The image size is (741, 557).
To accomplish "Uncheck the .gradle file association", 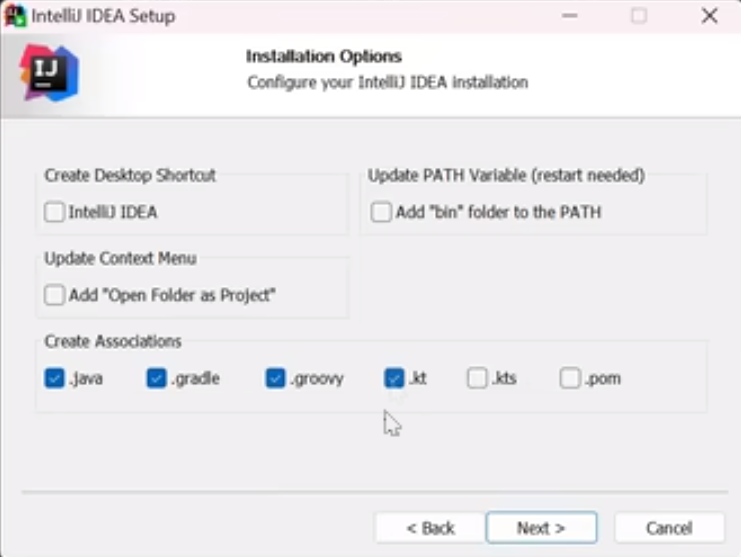I will click(x=156, y=378).
